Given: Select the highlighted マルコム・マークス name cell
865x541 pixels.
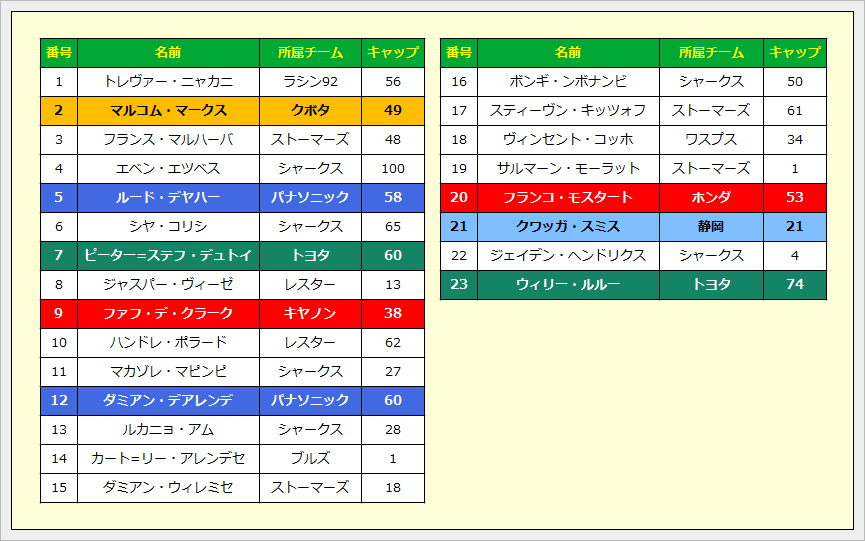Looking at the screenshot, I should pos(168,111).
